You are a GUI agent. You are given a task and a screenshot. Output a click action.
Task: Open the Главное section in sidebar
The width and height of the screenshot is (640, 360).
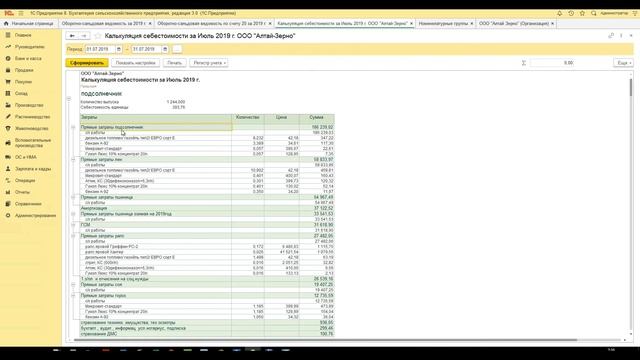coord(23,35)
